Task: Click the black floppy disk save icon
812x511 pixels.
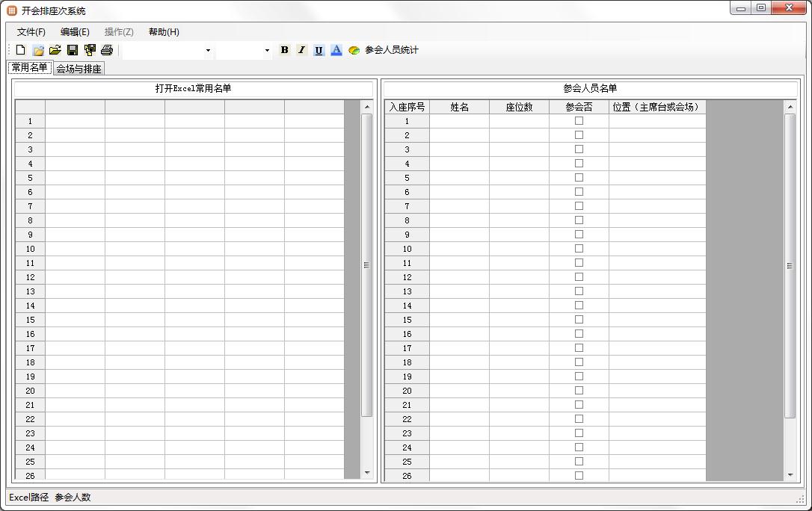Action: pyautogui.click(x=73, y=49)
